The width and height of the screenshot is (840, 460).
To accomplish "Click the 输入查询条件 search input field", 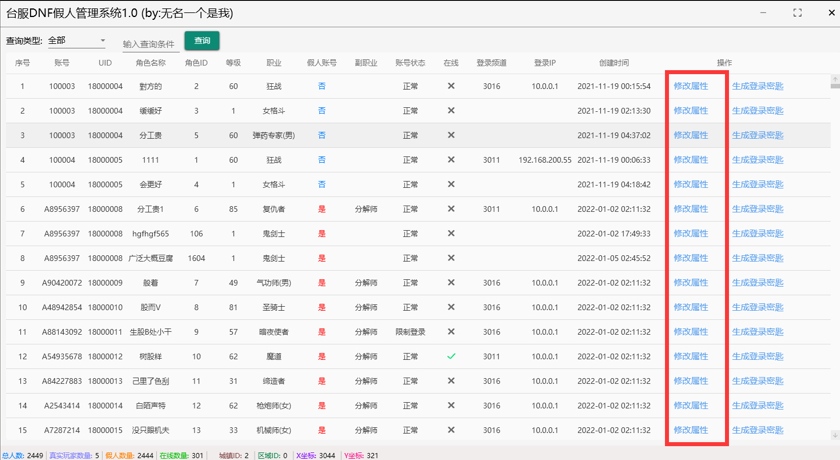I will pyautogui.click(x=150, y=44).
